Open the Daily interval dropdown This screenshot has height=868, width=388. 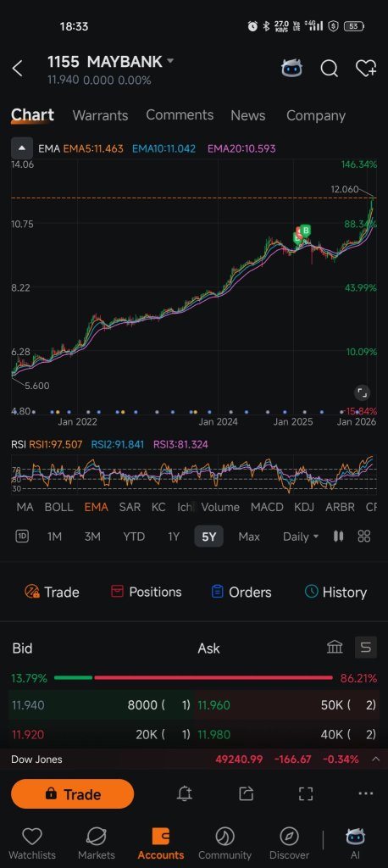301,537
